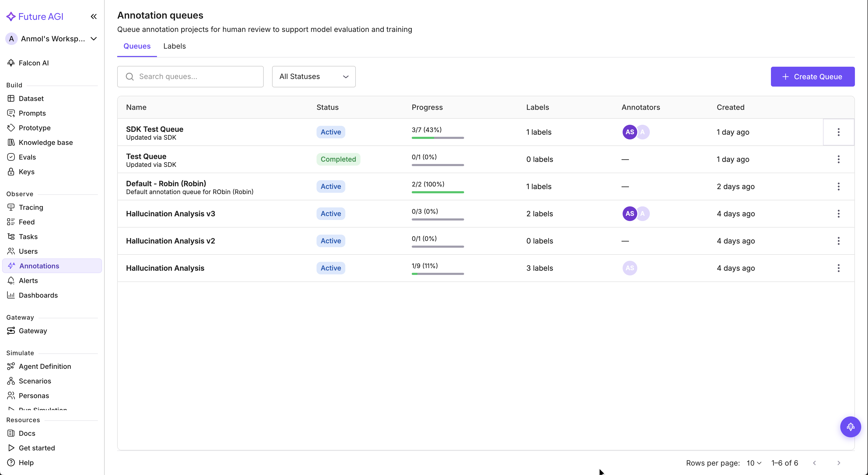Select the Annotations sidebar item
This screenshot has width=868, height=475.
[x=40, y=266]
